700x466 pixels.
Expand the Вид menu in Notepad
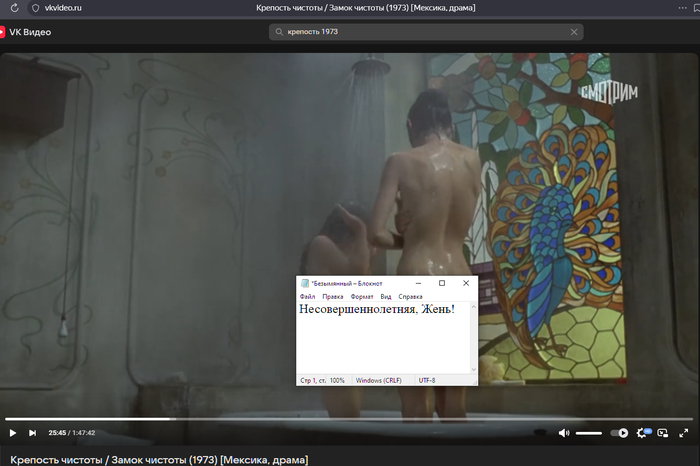(x=385, y=297)
